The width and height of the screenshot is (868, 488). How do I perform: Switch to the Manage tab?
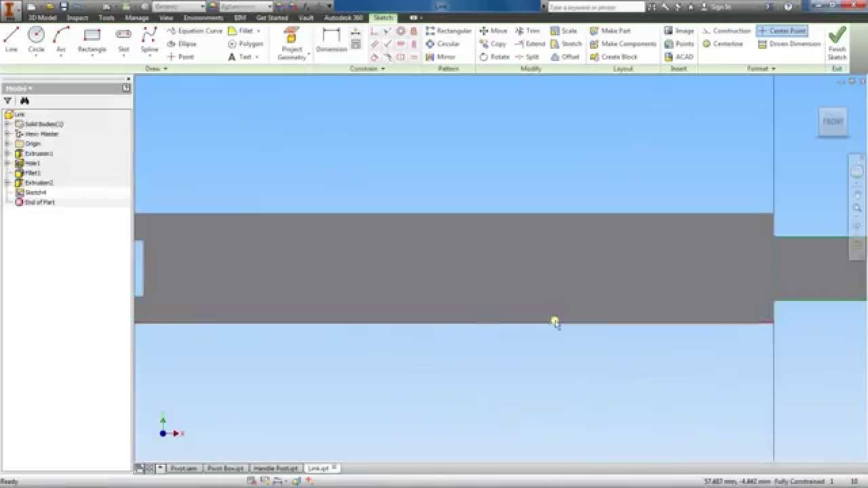coord(137,18)
